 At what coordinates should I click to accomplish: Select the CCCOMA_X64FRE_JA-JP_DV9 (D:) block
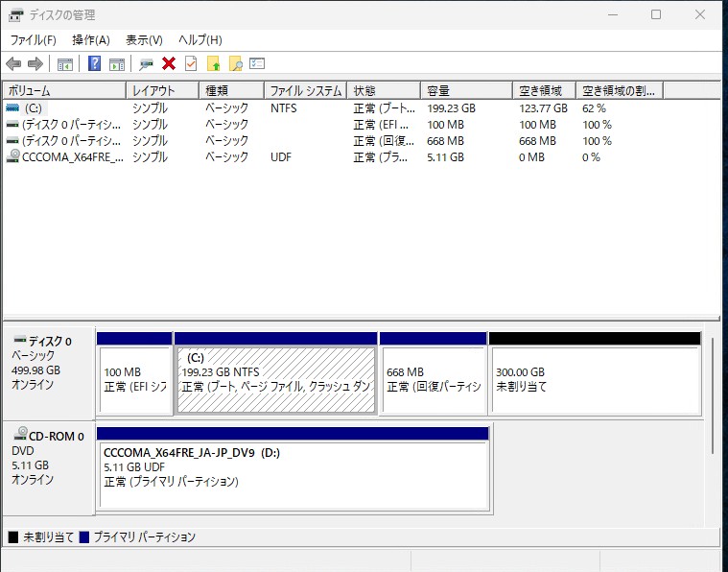point(293,468)
